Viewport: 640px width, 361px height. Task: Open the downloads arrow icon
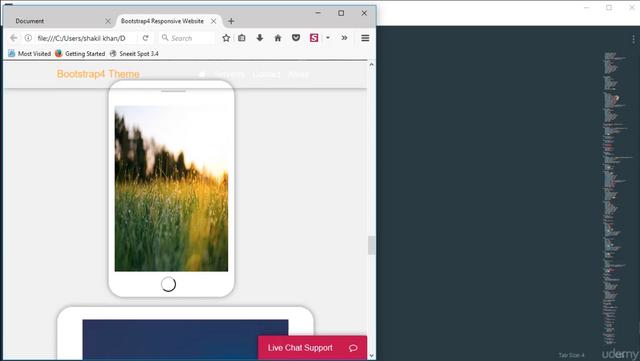tap(260, 38)
